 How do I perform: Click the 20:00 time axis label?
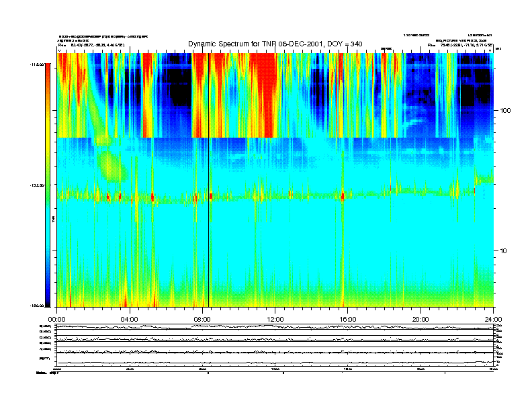pyautogui.click(x=420, y=320)
